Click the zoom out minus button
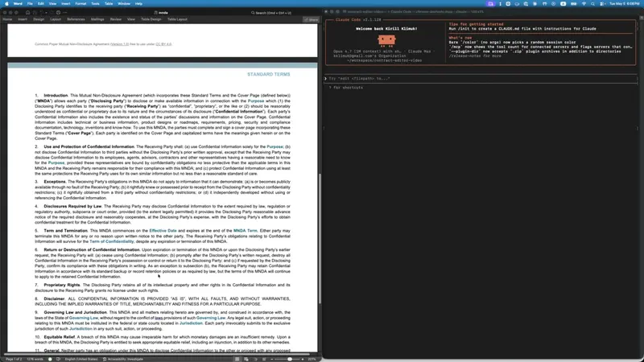644x362 pixels. 272,359
